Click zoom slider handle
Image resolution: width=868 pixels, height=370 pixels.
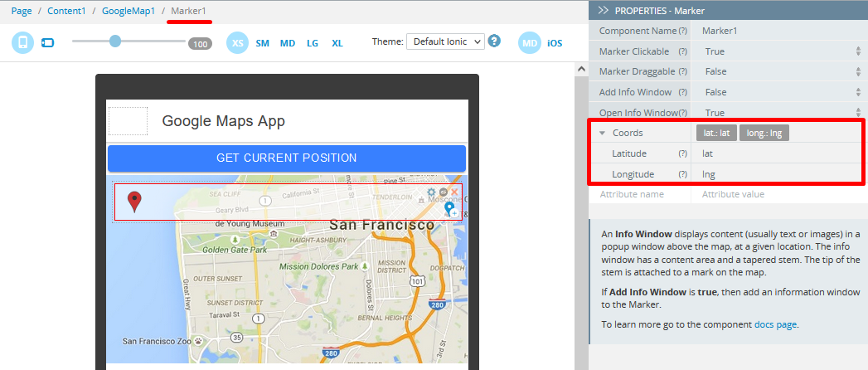pos(115,41)
